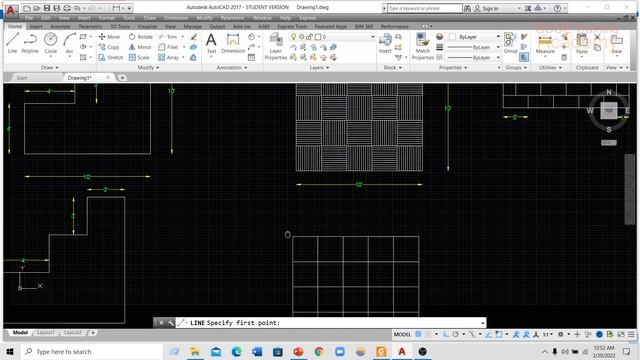Expand the Block panel

393,68
